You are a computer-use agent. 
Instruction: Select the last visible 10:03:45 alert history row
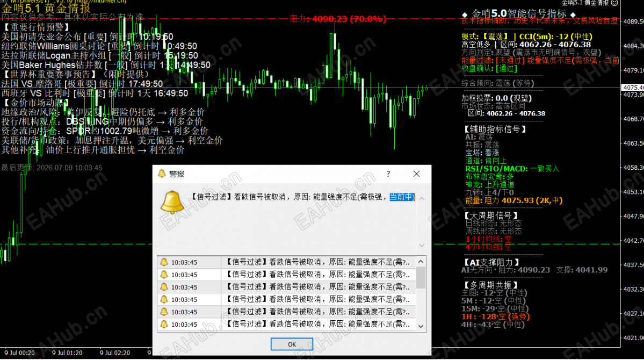coord(286,324)
